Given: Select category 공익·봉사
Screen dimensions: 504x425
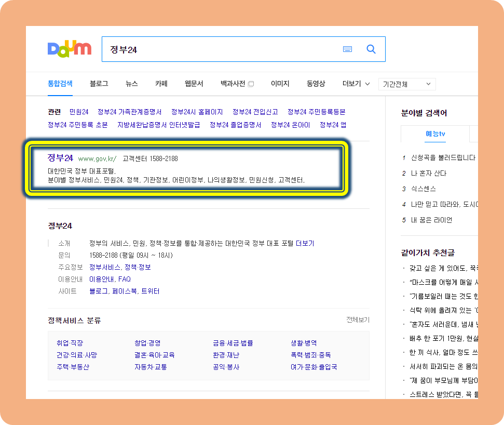Looking at the screenshot, I should click(226, 367).
